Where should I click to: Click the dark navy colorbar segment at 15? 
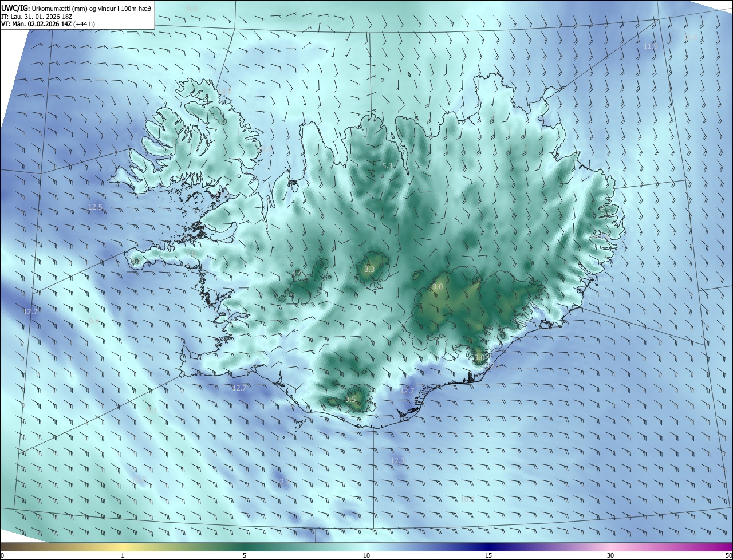(488, 547)
